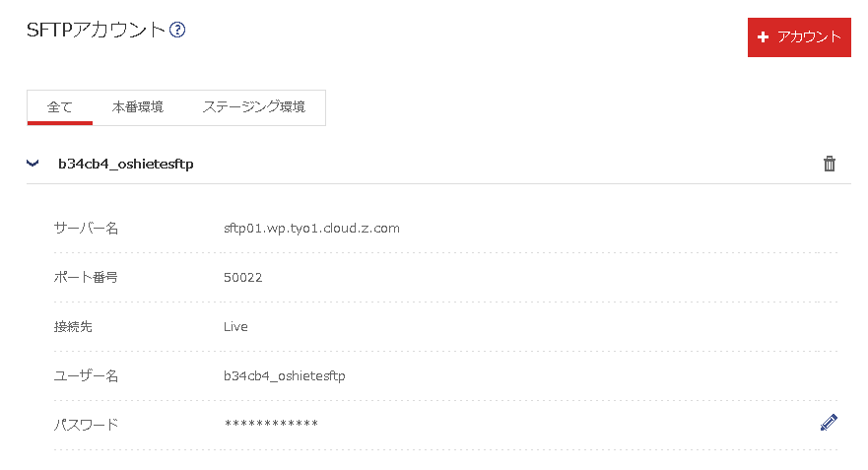
Task: Click the SFTPアカウント page heading
Action: [x=96, y=30]
